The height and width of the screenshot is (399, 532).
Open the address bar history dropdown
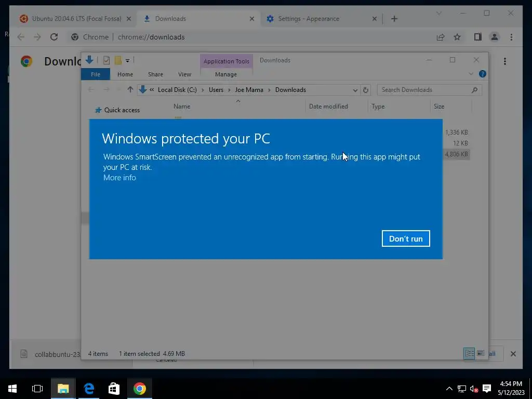(355, 90)
